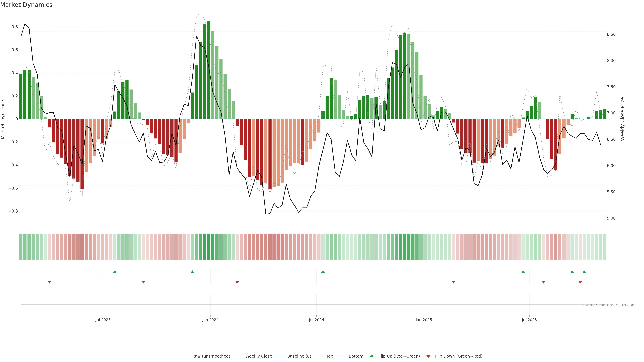Image resolution: width=644 pixels, height=362 pixels.
Task: Click the red Flip Down legend triangle
Action: (428, 356)
